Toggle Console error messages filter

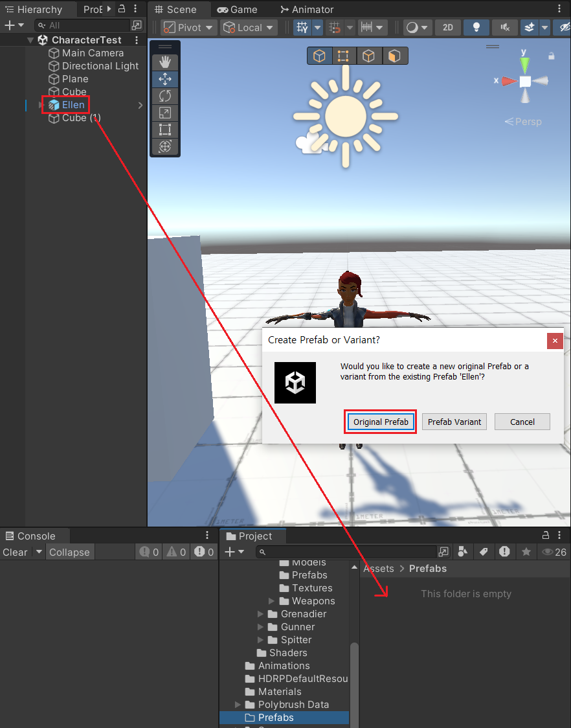tap(205, 552)
